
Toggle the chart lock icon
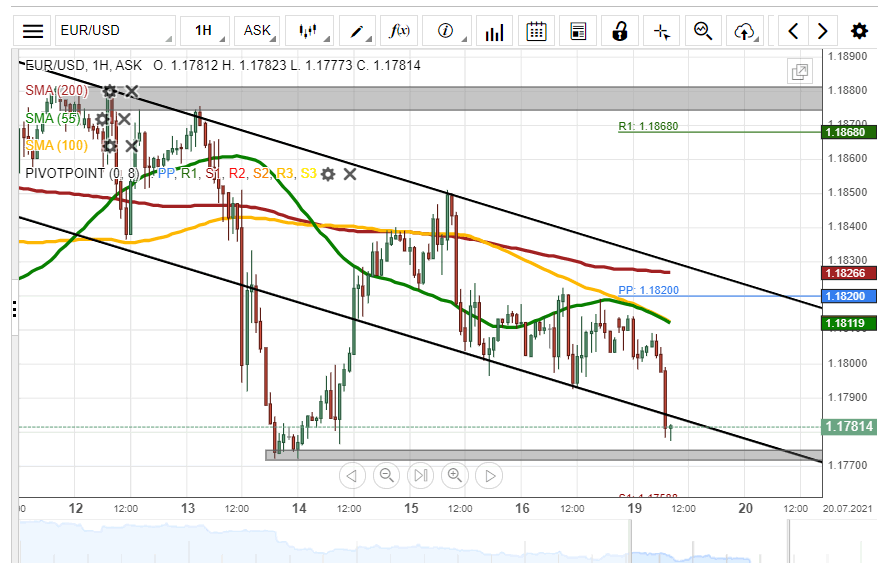pos(620,30)
